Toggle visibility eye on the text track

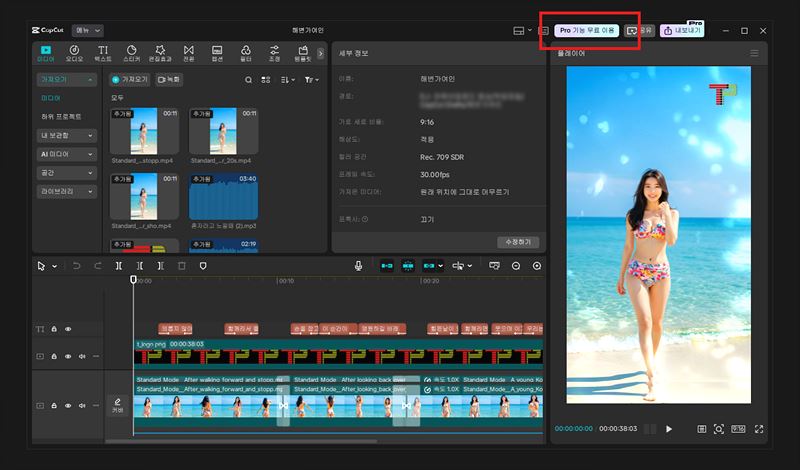click(x=69, y=329)
